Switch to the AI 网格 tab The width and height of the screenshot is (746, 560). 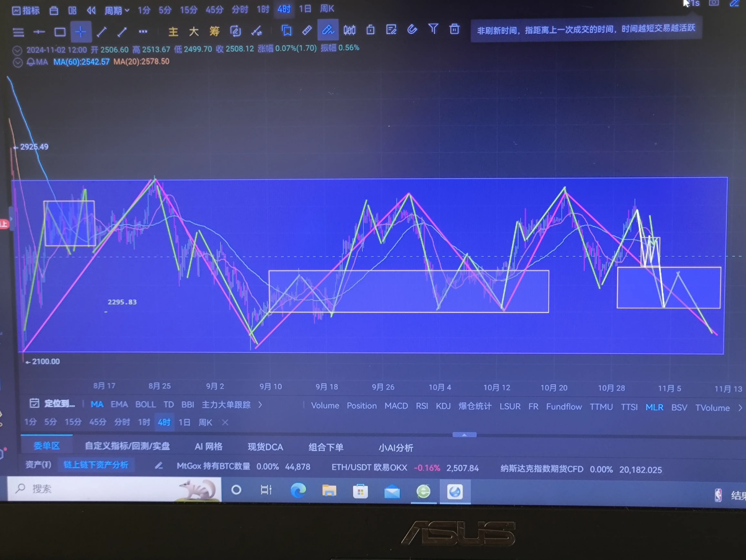[x=208, y=447]
